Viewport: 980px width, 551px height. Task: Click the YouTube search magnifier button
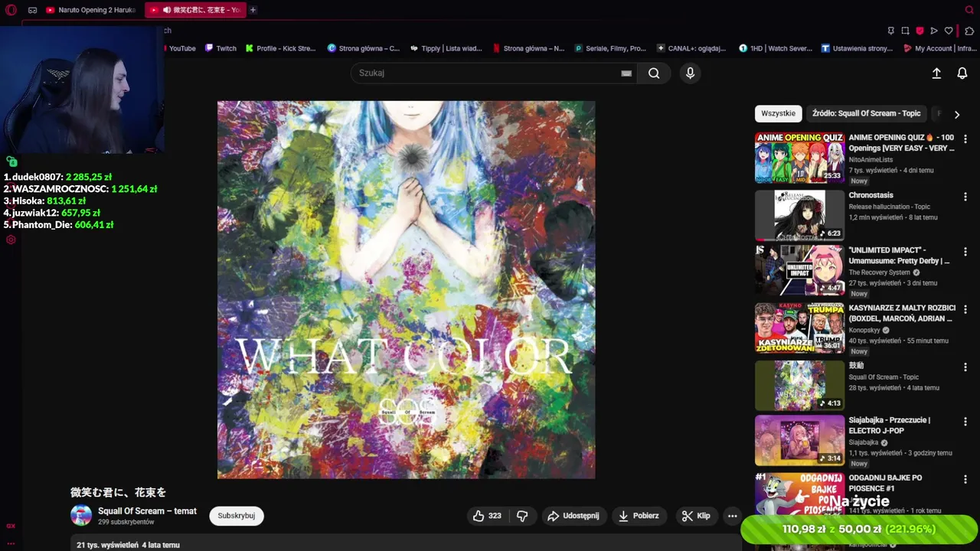point(654,73)
